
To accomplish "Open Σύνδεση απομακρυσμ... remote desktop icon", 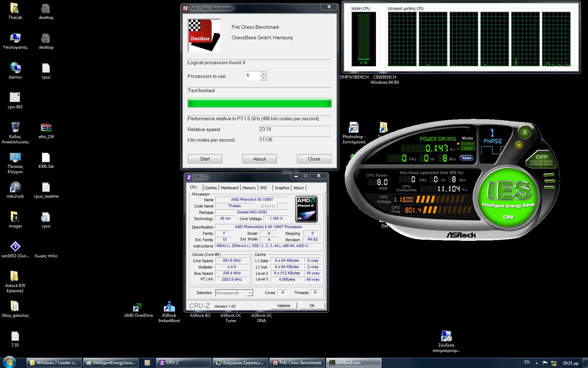I will point(446,341).
